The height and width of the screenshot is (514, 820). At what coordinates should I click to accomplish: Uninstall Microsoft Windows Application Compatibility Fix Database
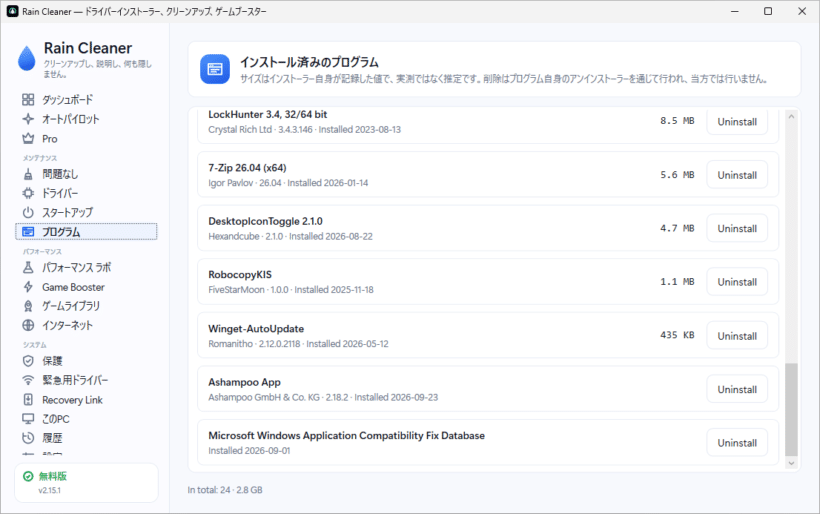(x=737, y=443)
